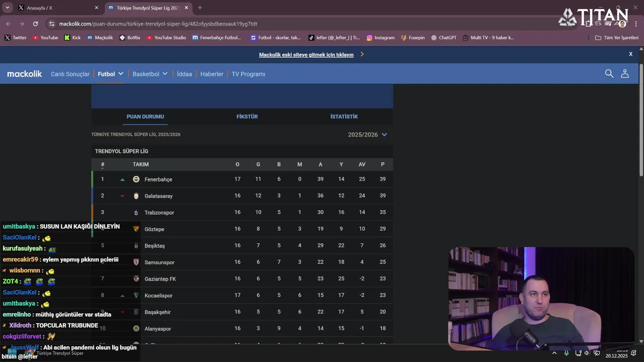Screen dimensions: 644x362
Task: Click the Galatasaray club crest
Action: point(136,196)
